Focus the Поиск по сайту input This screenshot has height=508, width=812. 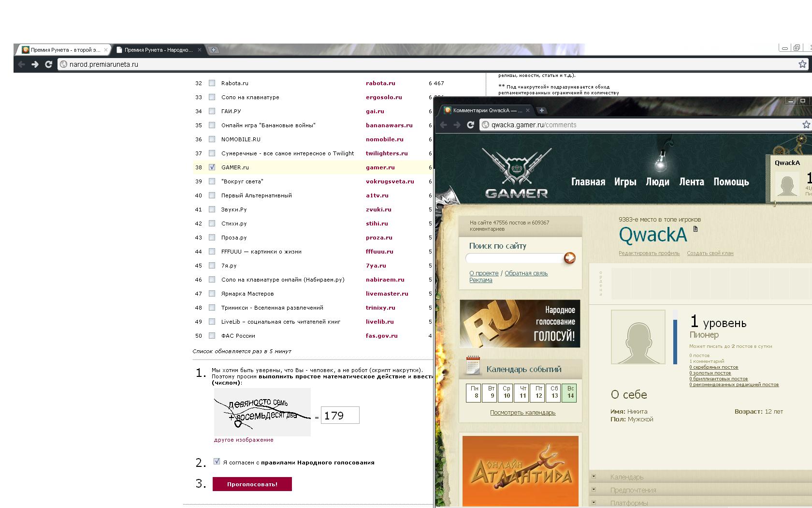515,258
